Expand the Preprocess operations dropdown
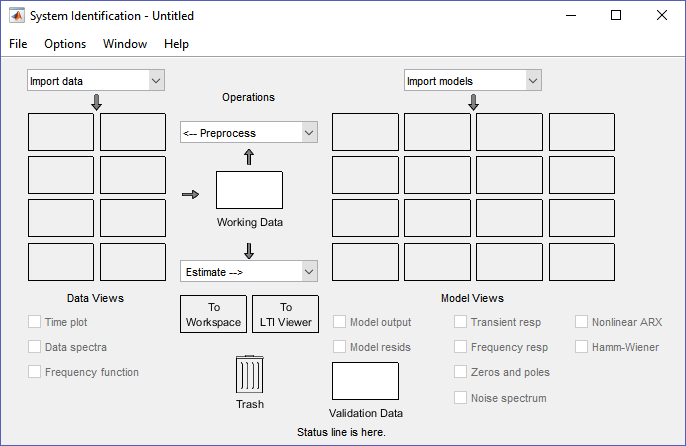Screen dimensions: 686x446 248,133
